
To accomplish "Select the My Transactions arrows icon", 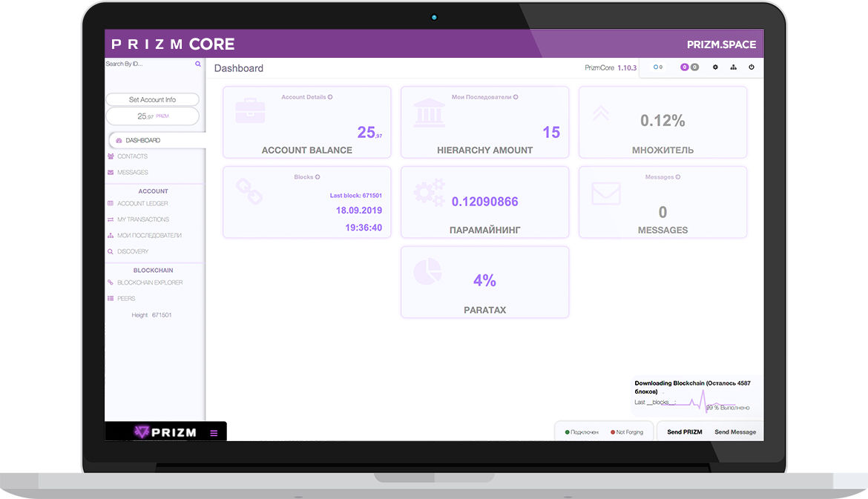I will pyautogui.click(x=110, y=219).
